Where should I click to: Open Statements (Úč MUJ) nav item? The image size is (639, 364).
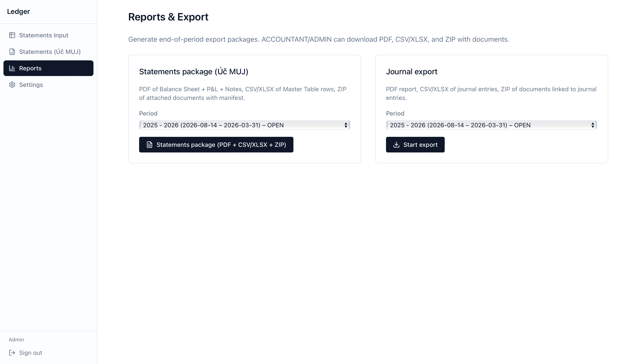50,52
